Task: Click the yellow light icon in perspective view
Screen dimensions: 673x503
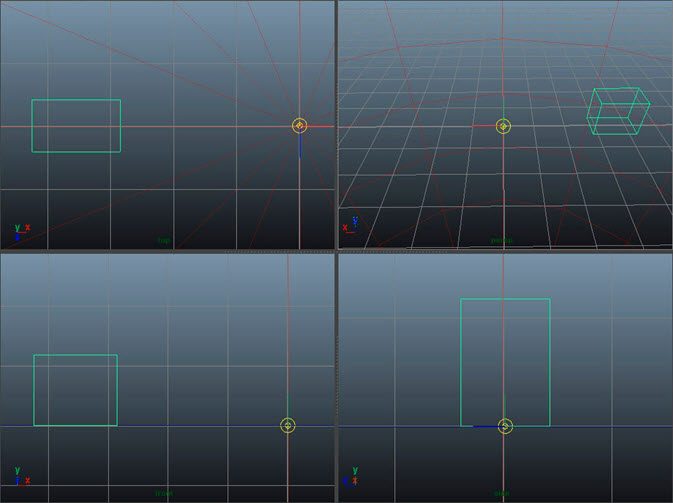Action: pos(503,126)
